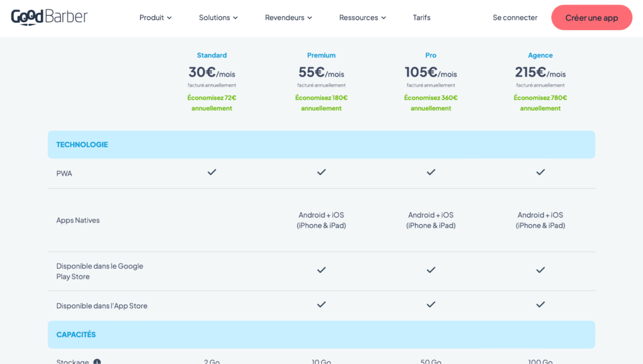Select the Premium plan heading
Viewport: 643px width, 364px height.
(x=321, y=55)
